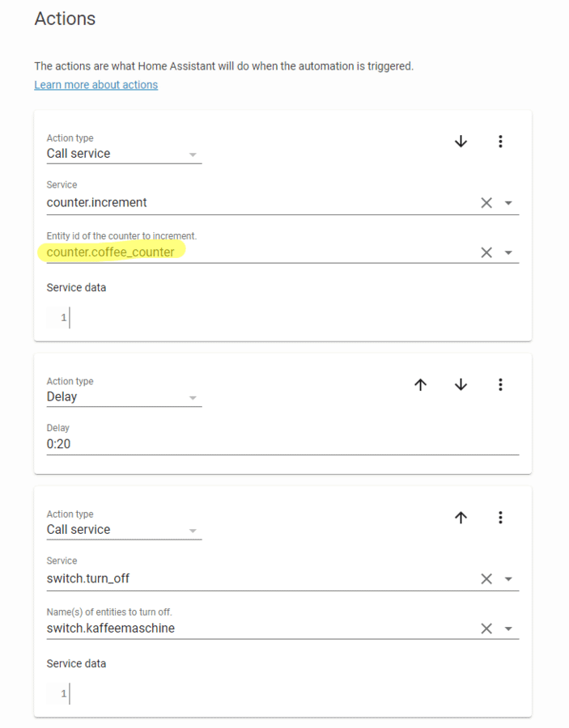This screenshot has width=569, height=728.
Task: Open overflow menu for Delay action
Action: pos(500,385)
